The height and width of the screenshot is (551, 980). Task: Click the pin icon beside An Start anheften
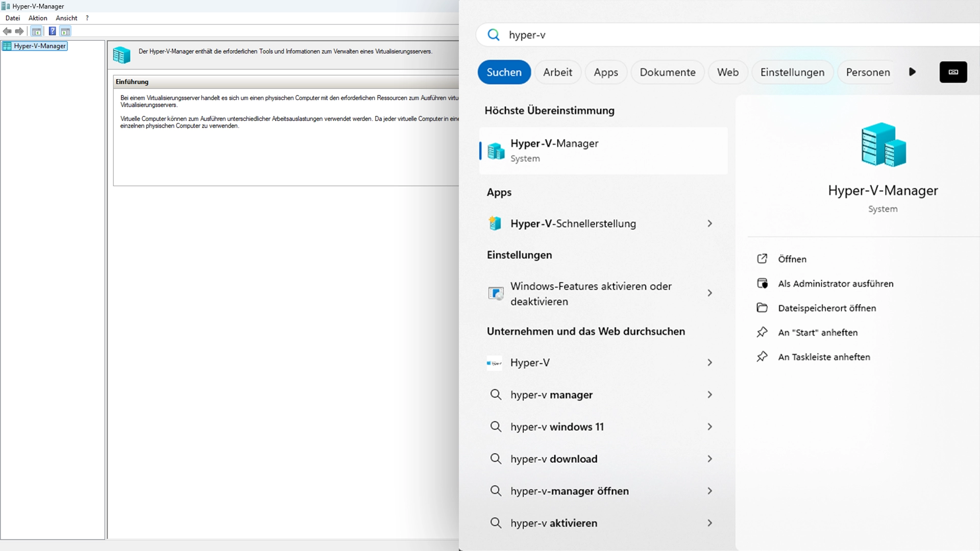[762, 332]
